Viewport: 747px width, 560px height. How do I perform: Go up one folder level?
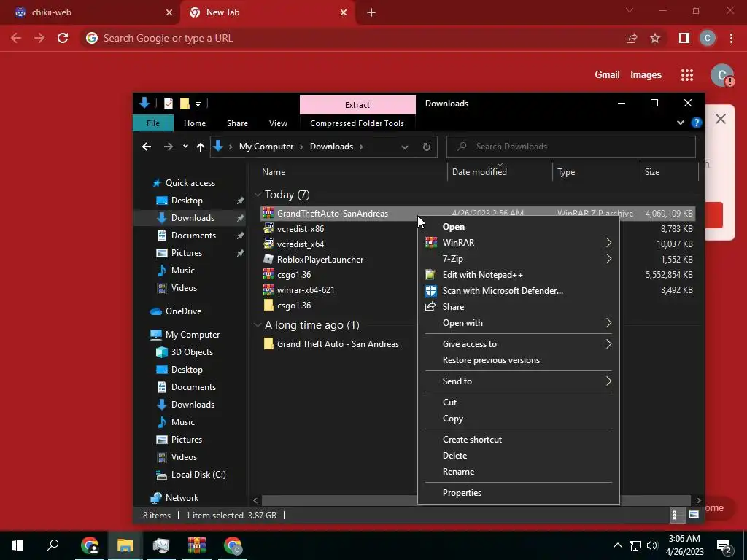201,147
